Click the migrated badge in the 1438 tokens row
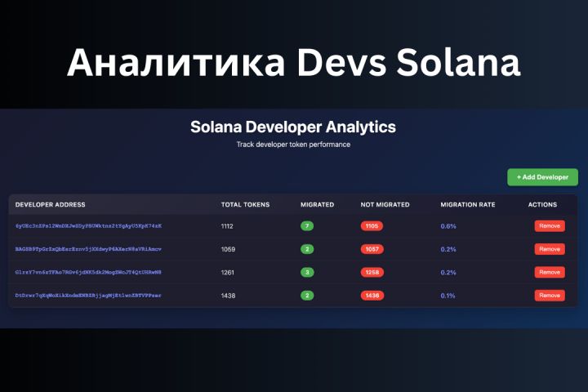Image resolution: width=588 pixels, height=392 pixels. pos(307,296)
